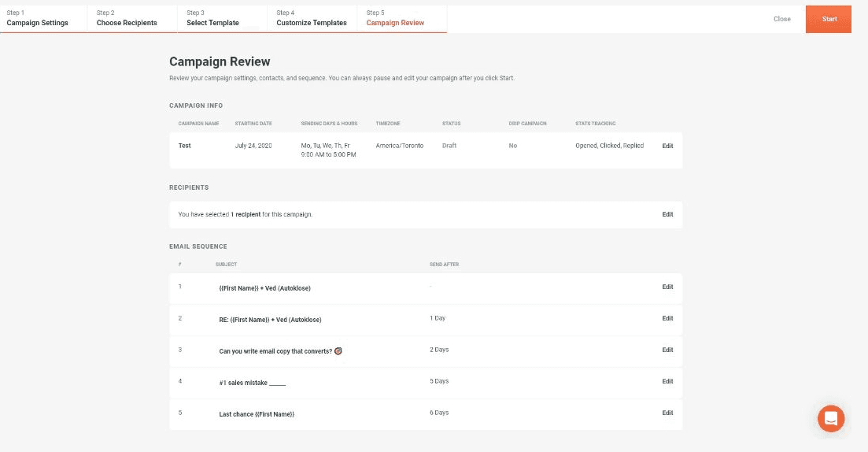Edit email 5 Last chance {{First Name}}

click(667, 413)
